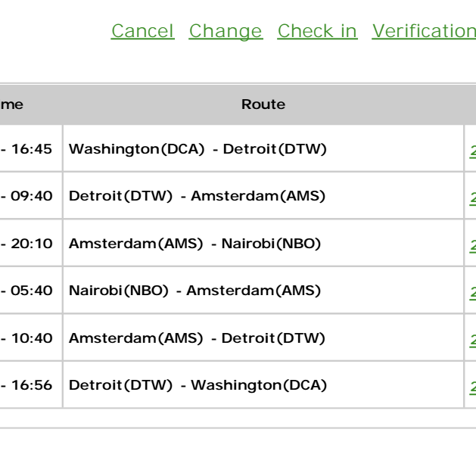The width and height of the screenshot is (476, 476).
Task: Click the 16:56 arrival time cell
Action: point(31,385)
